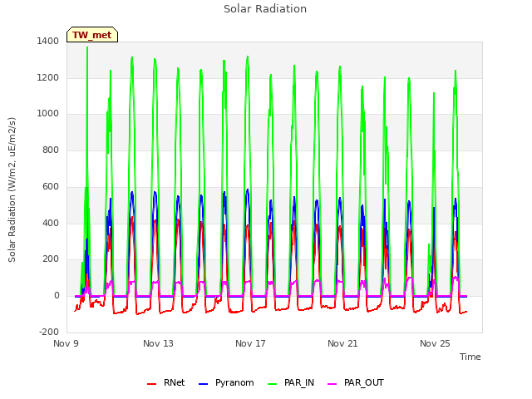
Task: Click the 400 y-axis tick label
Action: coord(51,224)
